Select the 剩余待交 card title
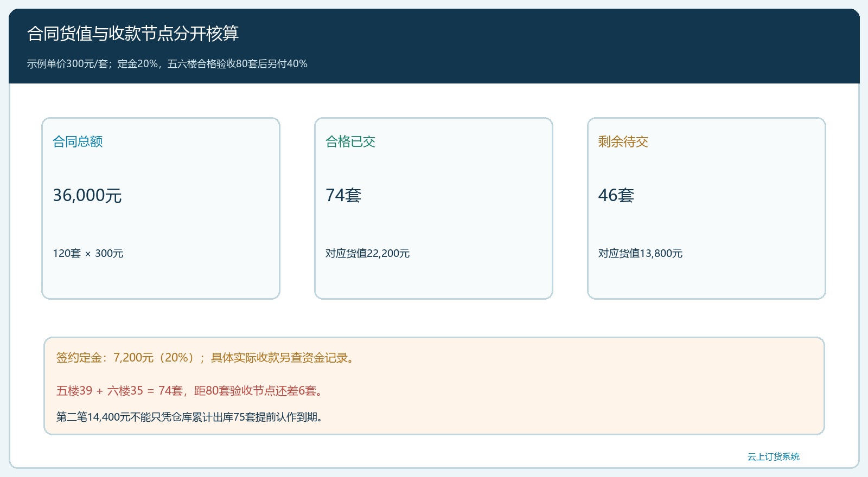The image size is (868, 477). pos(623,141)
